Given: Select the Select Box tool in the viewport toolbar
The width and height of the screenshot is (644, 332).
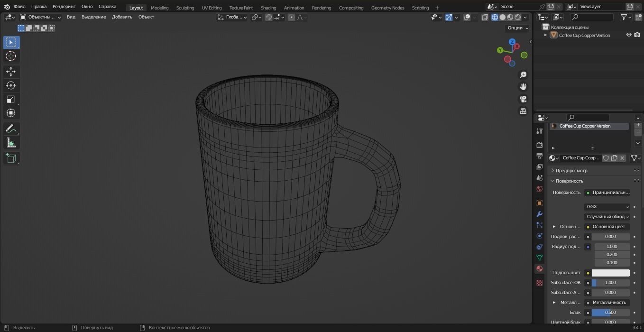Looking at the screenshot, I should (x=11, y=42).
